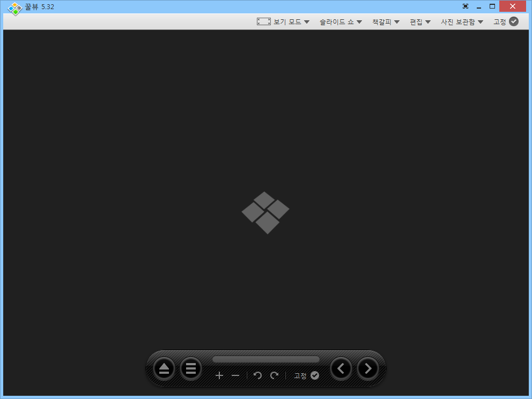Maximize the 꿀뷰 window

click(x=492, y=6)
